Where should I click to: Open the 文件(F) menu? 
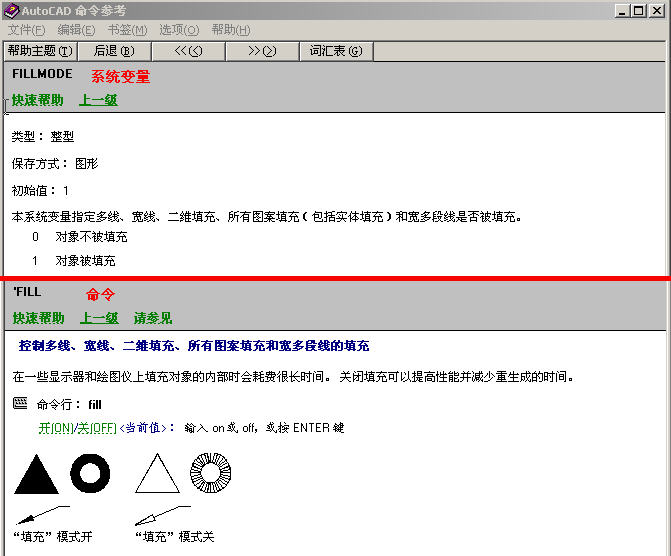[x=27, y=30]
